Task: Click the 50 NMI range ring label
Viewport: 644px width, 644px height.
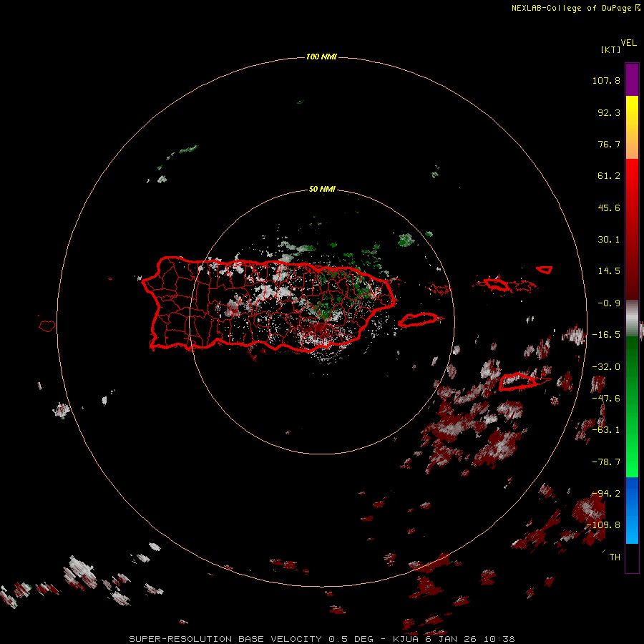Action: [322, 189]
